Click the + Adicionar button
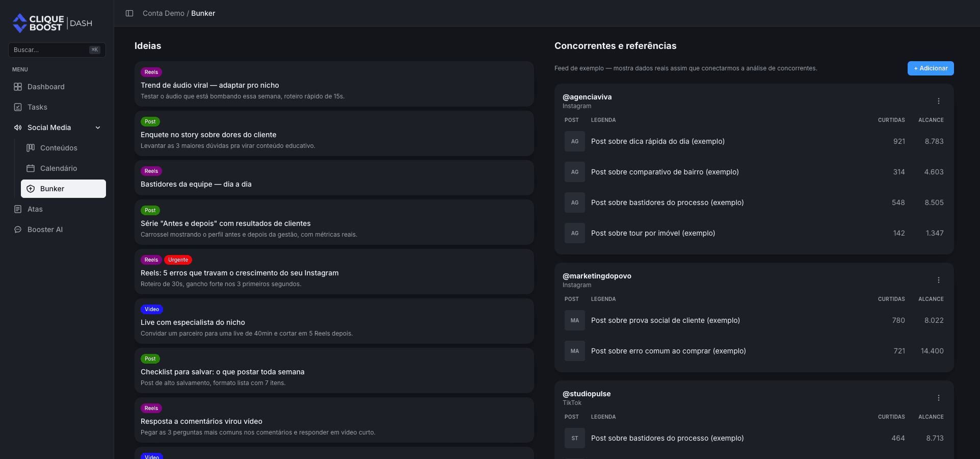980x459 pixels. coord(931,68)
